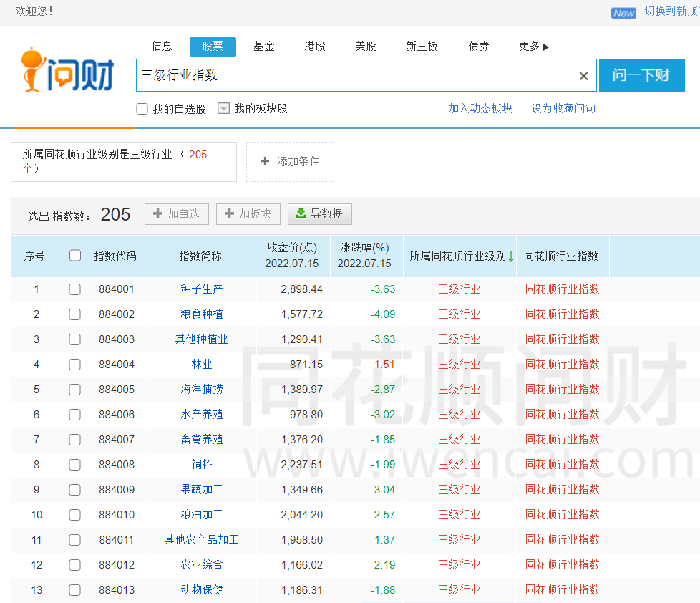This screenshot has width=700, height=603.
Task: Check the box for row 884013
Action: tap(74, 590)
